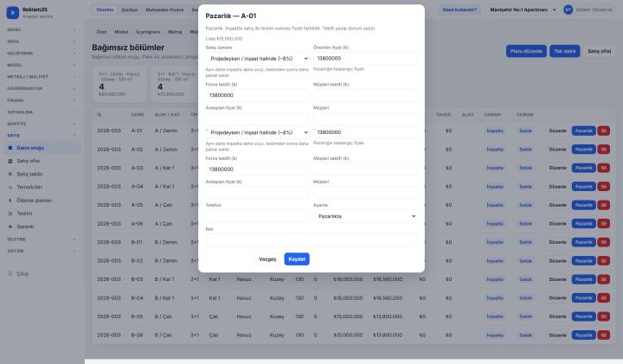The height and width of the screenshot is (364, 623).
Task: Open the Metraj sub-tab
Action: [175, 32]
